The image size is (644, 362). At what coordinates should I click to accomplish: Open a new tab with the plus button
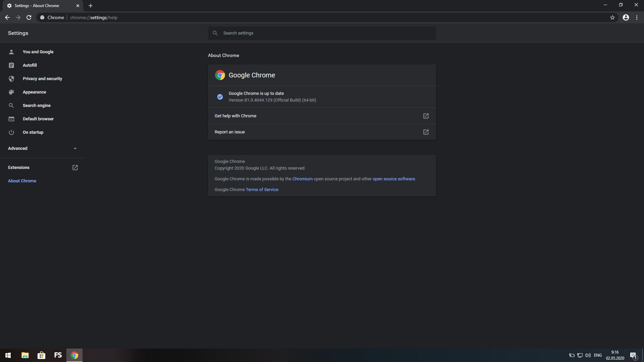coord(91,6)
